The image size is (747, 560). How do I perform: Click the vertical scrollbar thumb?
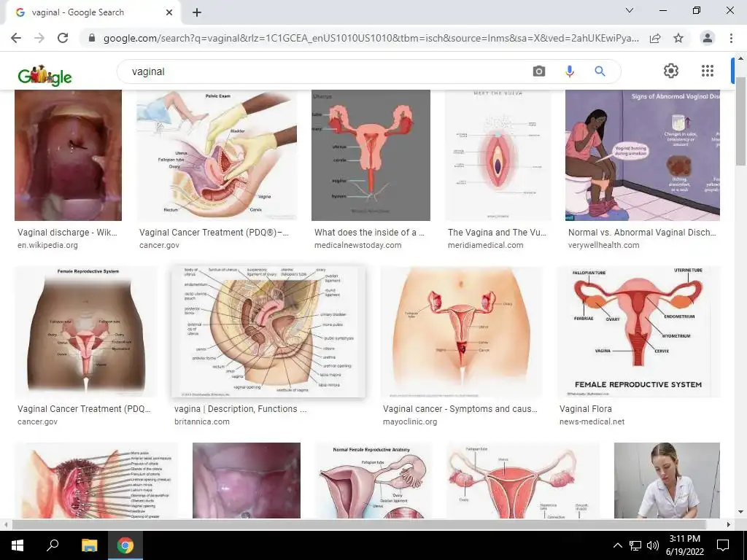740,122
